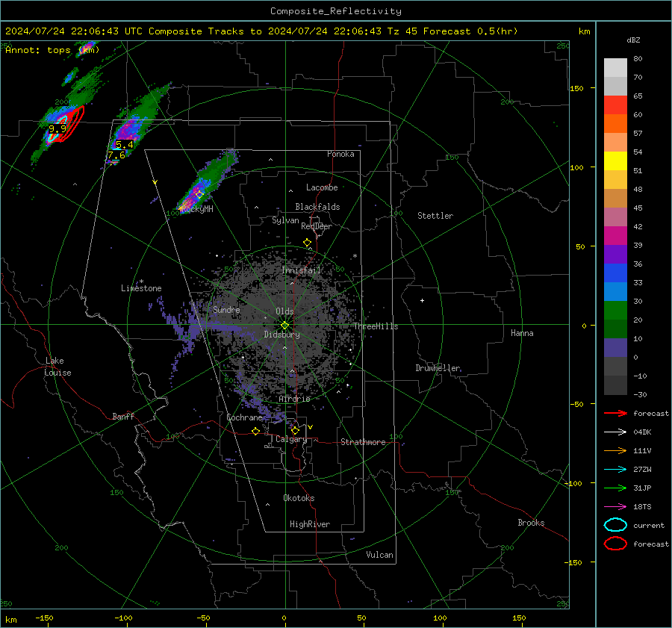Click the Lake Louise label
Image resolution: width=672 pixels, height=628 pixels.
[57, 367]
